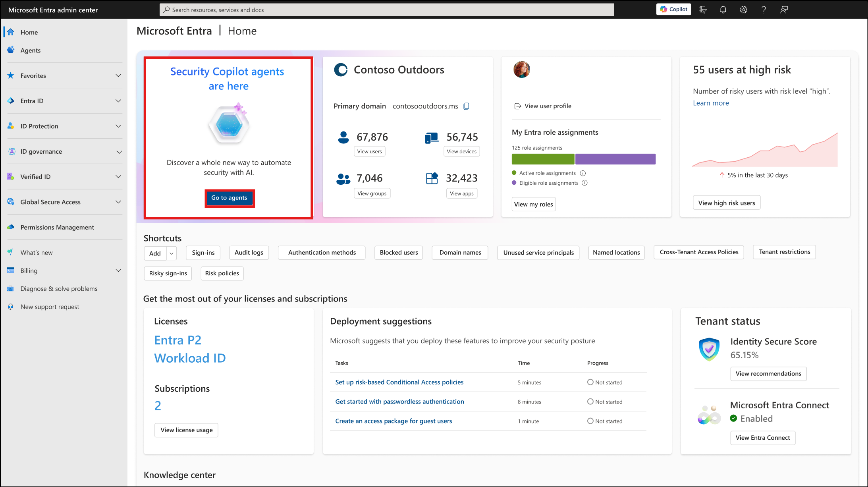This screenshot has height=487, width=868.
Task: Click the apps icon beside 32,423
Action: click(x=432, y=178)
